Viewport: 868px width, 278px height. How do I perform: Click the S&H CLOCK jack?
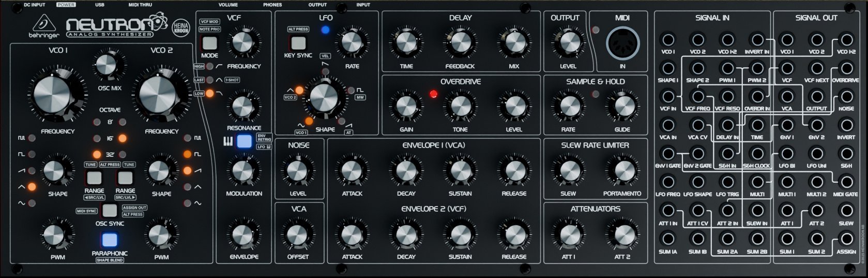(757, 153)
